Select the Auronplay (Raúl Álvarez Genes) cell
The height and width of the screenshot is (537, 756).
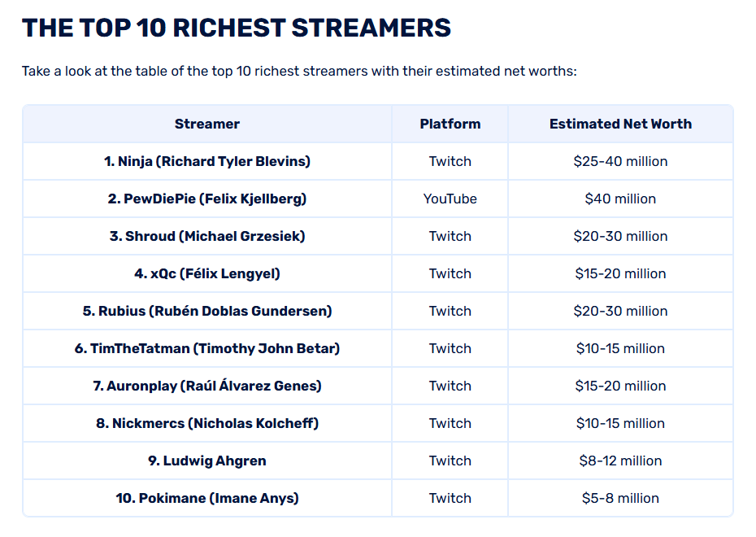click(x=207, y=386)
